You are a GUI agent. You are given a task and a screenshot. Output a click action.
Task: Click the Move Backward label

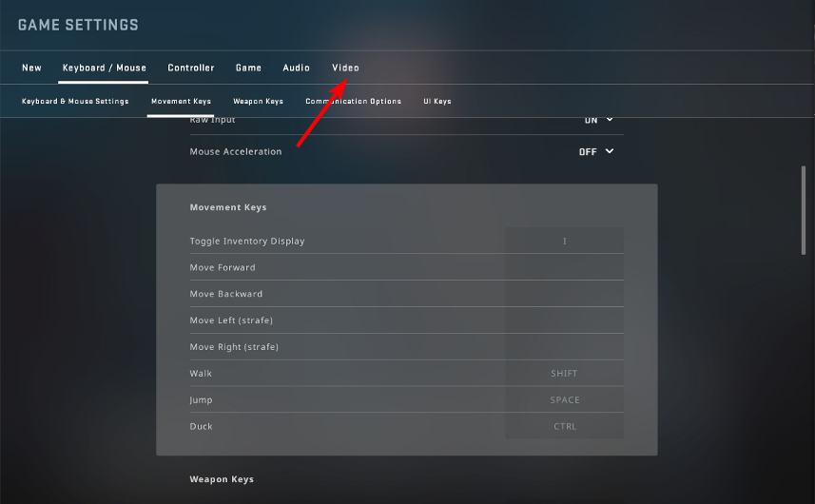(226, 294)
